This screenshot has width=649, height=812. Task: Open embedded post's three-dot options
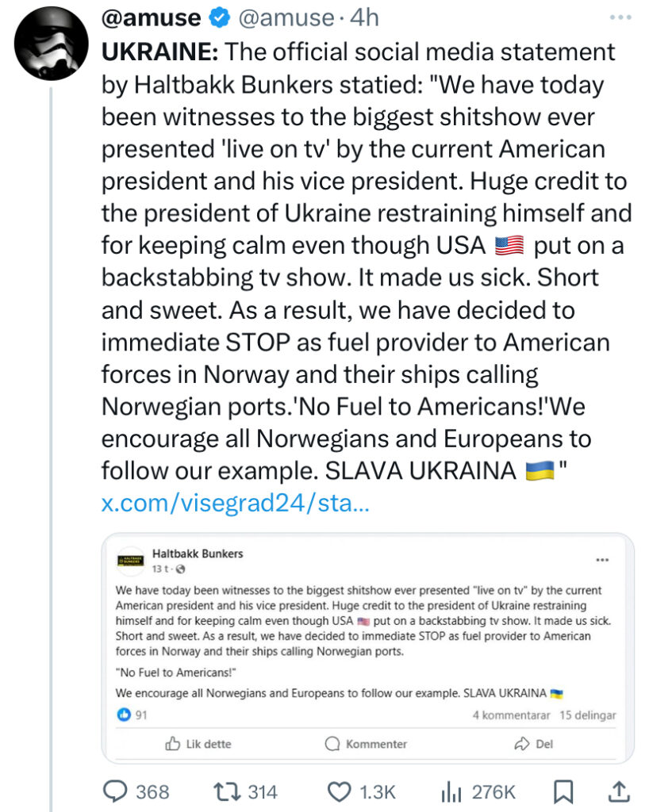602,560
